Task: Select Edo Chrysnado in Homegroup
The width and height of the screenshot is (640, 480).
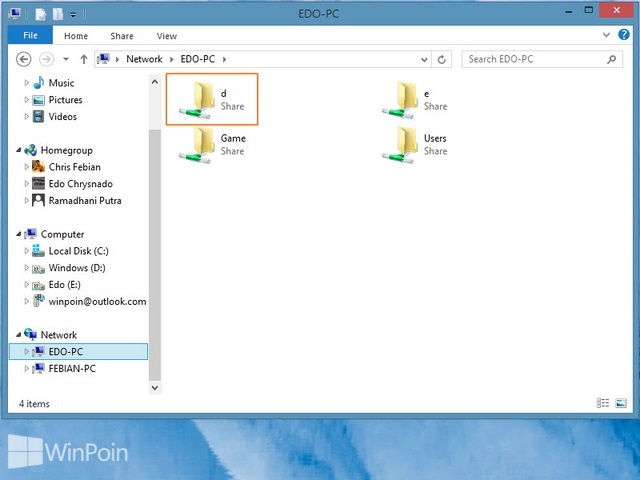Action: tap(80, 184)
